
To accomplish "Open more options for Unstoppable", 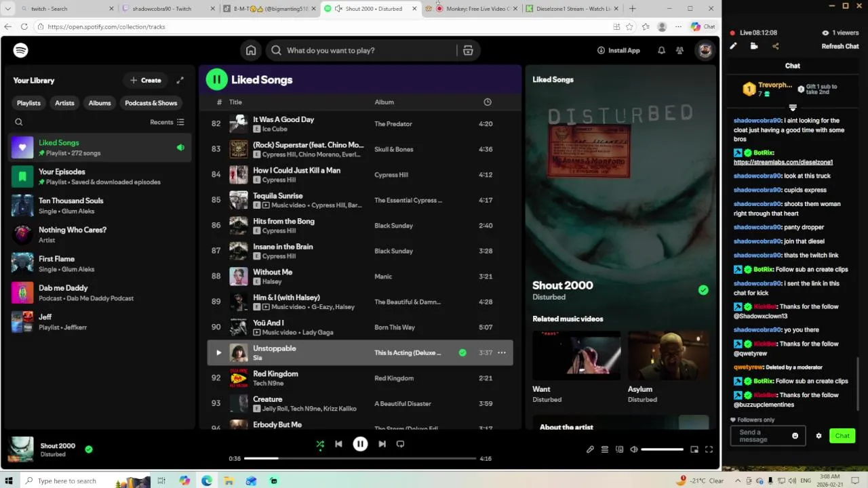I will (x=502, y=352).
